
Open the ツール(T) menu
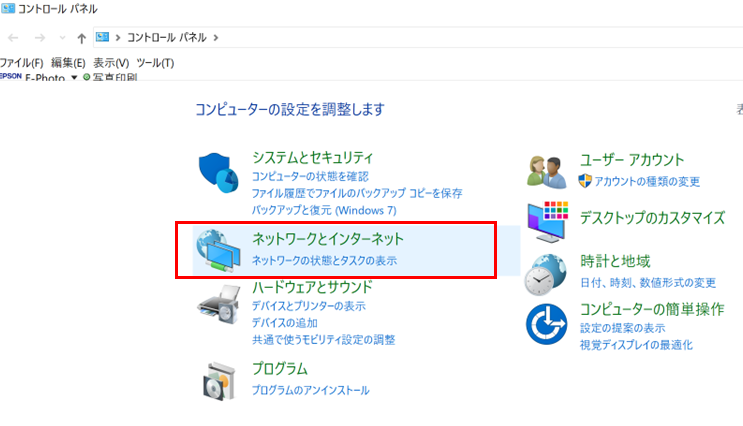click(x=155, y=63)
